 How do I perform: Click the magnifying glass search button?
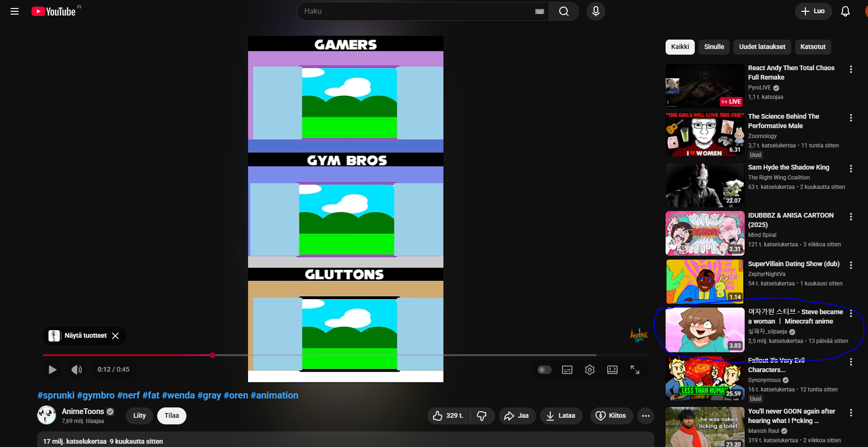(564, 11)
